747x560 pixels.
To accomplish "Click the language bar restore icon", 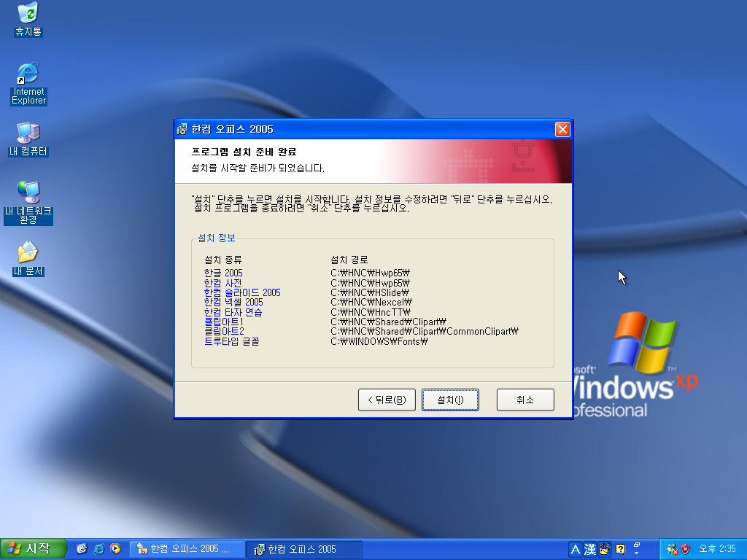I will [x=637, y=545].
